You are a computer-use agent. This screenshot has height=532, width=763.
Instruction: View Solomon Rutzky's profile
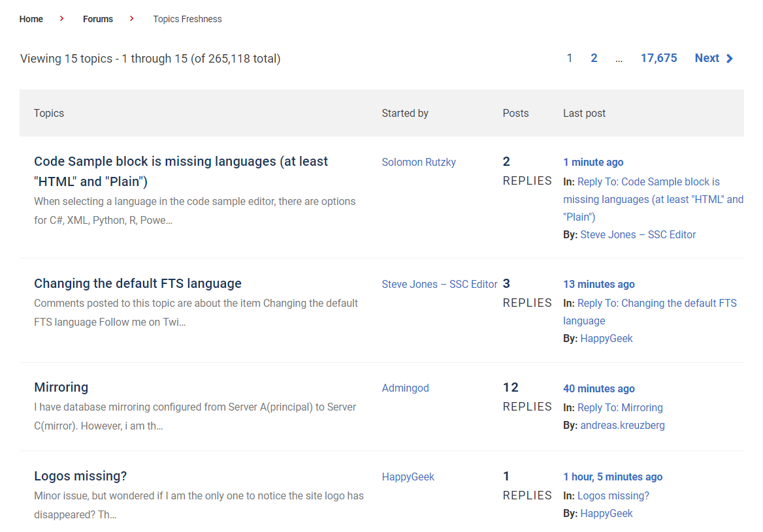click(x=419, y=162)
